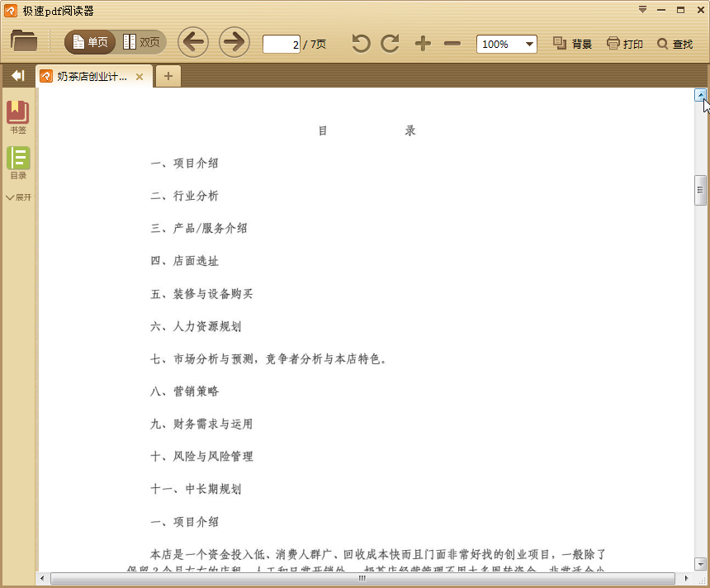This screenshot has height=588, width=710.
Task: Zoom out with the minus icon
Action: (x=452, y=44)
